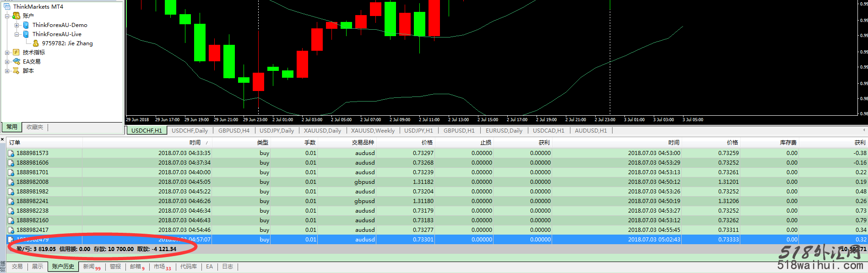Click order icon for order 1888981573
The image size is (868, 273).
(x=11, y=153)
